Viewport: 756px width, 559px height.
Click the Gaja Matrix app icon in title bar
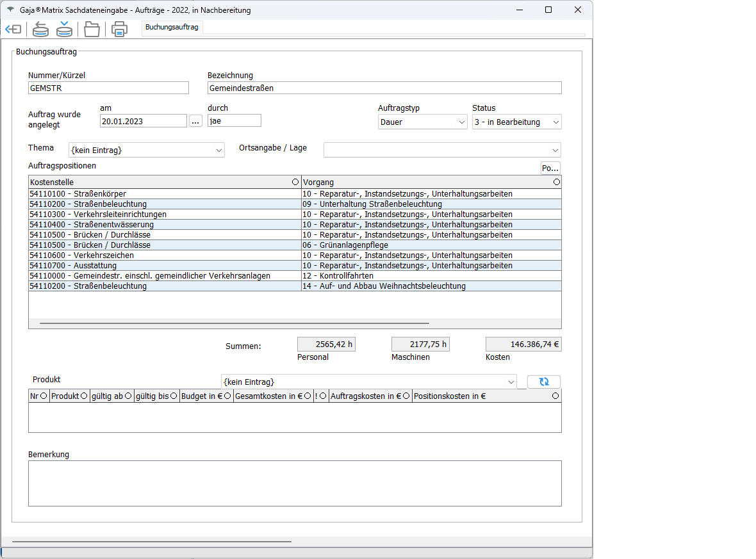pyautogui.click(x=11, y=10)
